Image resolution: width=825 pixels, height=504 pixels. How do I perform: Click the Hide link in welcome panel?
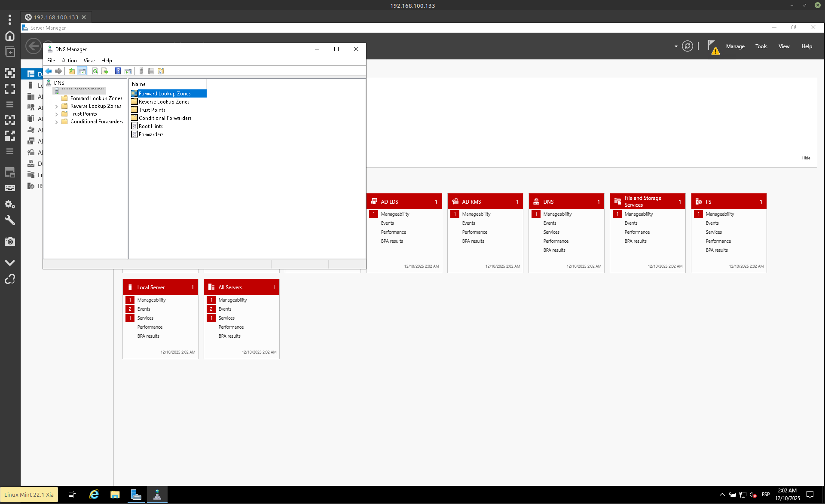coord(806,158)
